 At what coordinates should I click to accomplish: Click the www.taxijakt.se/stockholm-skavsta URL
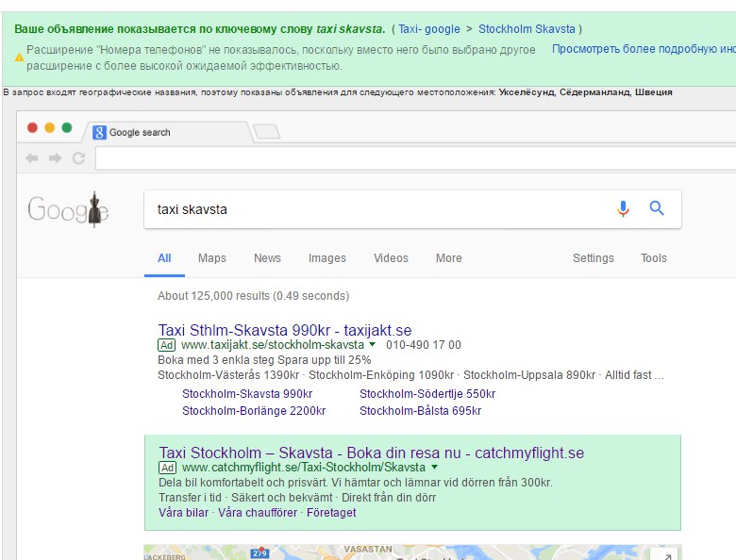(273, 345)
